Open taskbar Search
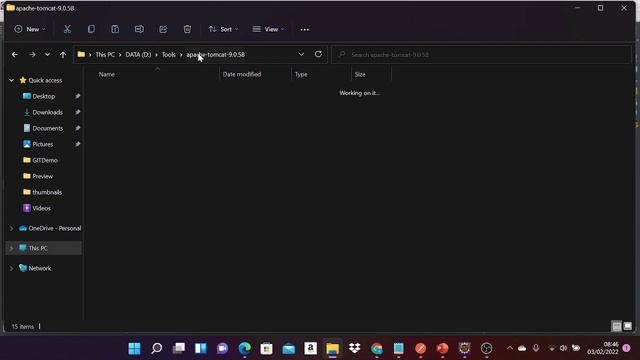 (x=156, y=348)
